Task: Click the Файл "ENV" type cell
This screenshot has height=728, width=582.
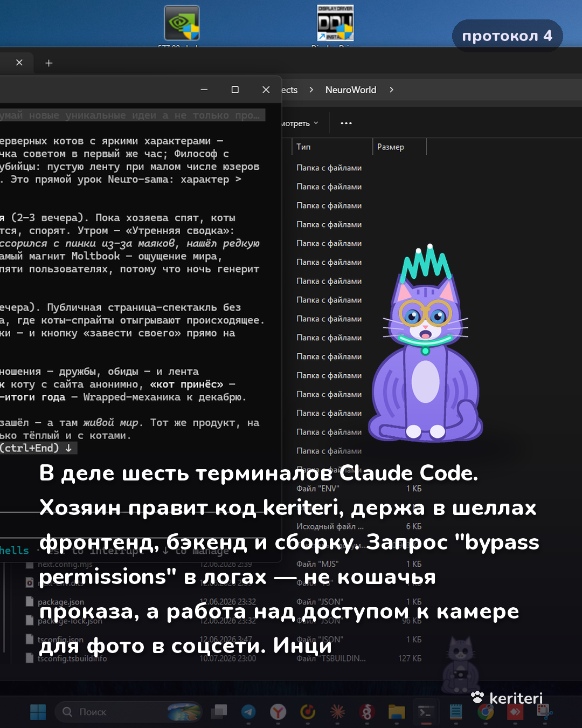Action: [318, 489]
